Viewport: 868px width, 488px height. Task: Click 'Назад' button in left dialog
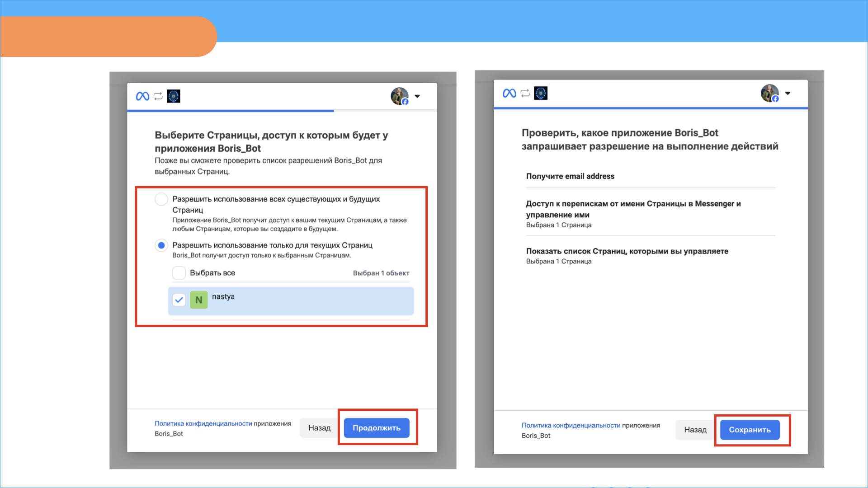coord(320,428)
